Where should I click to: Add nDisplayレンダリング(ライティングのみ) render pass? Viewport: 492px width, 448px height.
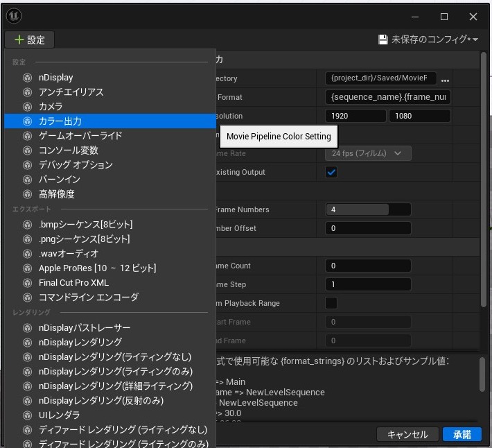[x=110, y=372]
